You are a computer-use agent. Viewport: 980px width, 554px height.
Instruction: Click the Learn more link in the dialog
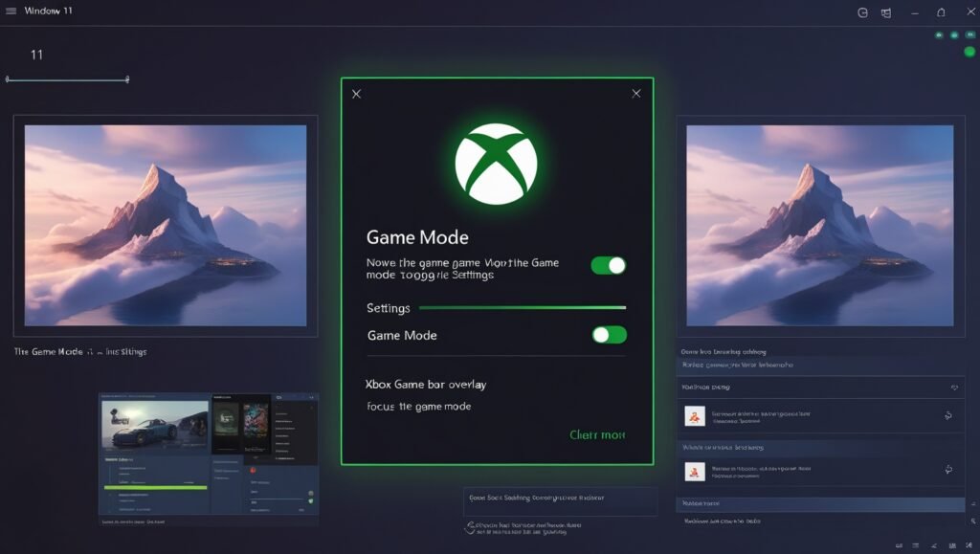coord(596,433)
